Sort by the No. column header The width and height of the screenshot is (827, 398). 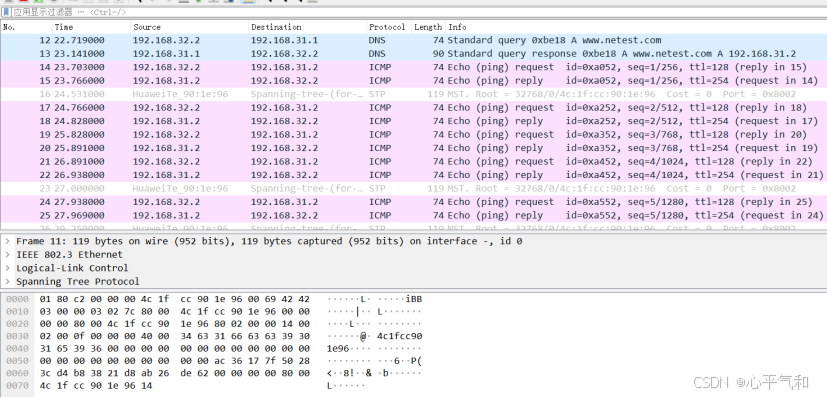(26, 27)
